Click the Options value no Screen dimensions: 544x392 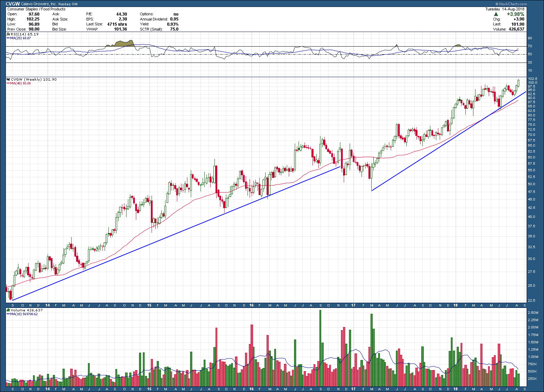(176, 14)
